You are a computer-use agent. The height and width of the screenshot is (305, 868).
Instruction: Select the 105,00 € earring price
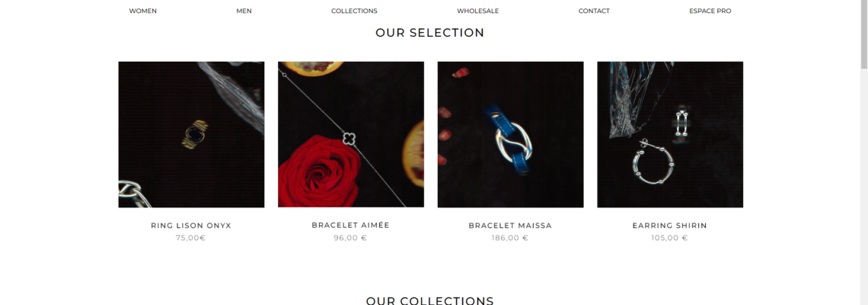[x=669, y=238]
